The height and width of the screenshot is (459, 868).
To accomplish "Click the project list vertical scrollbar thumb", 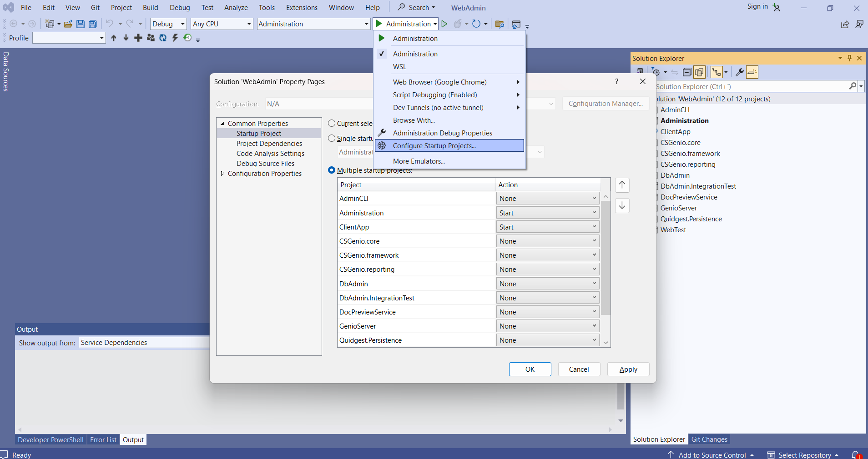I will pos(606,258).
